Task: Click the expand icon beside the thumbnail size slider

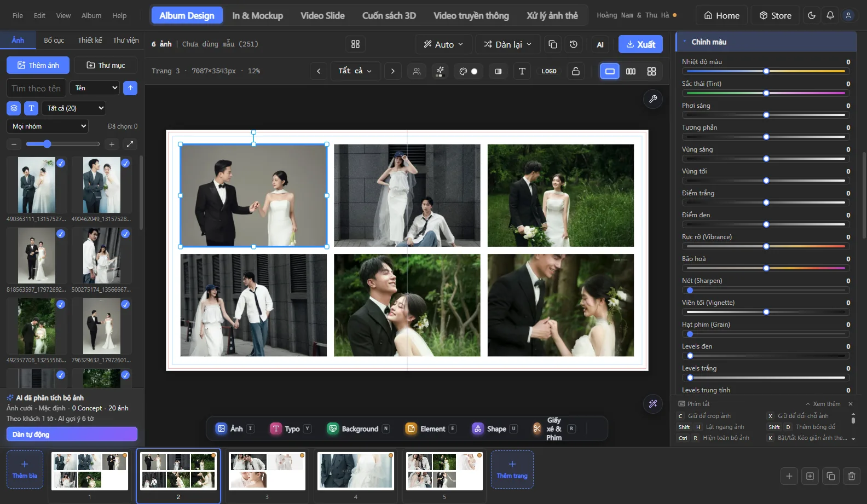Action: [130, 144]
